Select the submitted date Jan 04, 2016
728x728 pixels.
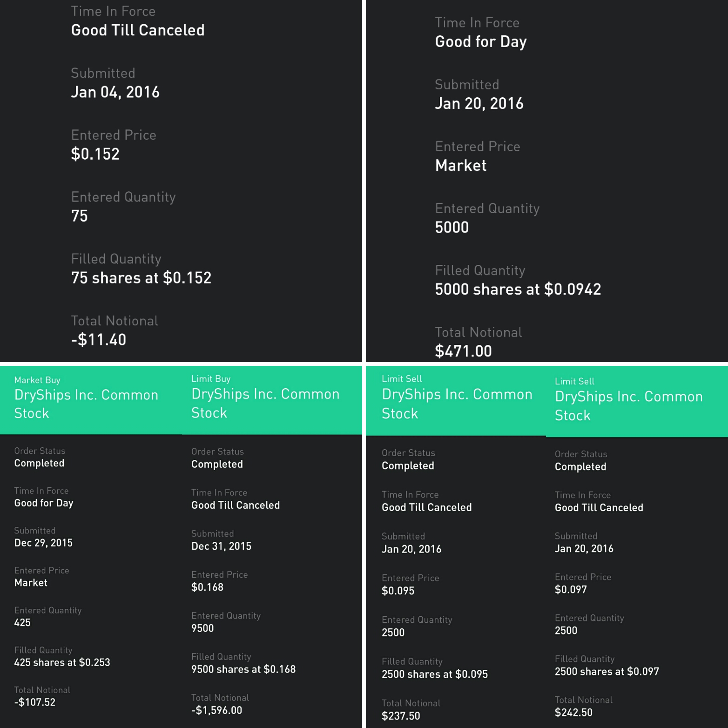tap(115, 92)
